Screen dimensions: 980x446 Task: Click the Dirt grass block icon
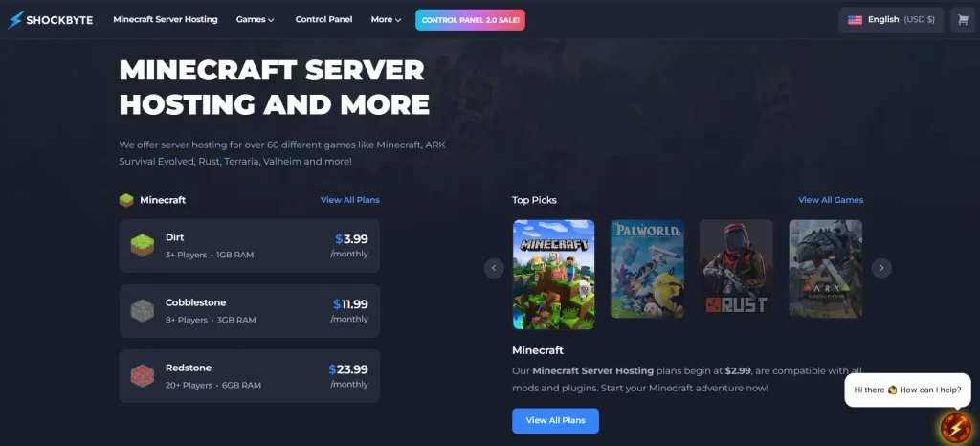click(x=142, y=245)
